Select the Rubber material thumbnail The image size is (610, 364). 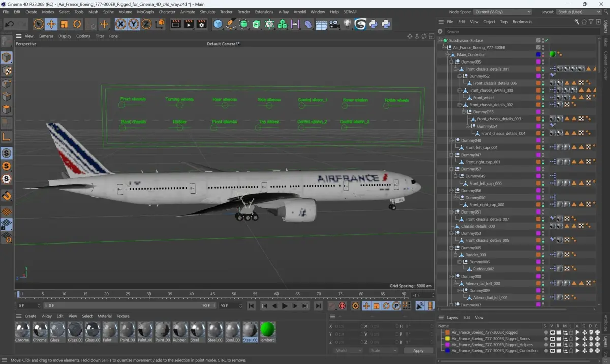[x=179, y=331]
